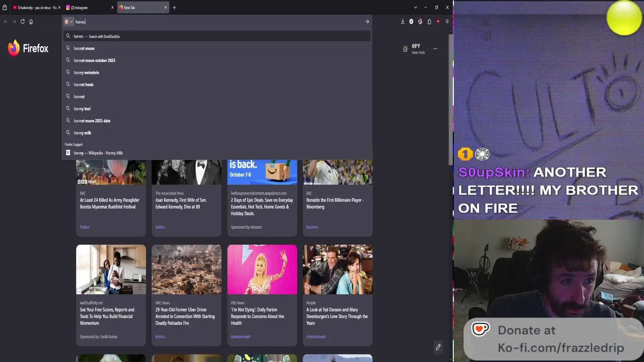This screenshot has height=362, width=644.
Task: Open Ted Danson and Mary Steenburgen thumbnail
Action: [338, 269]
